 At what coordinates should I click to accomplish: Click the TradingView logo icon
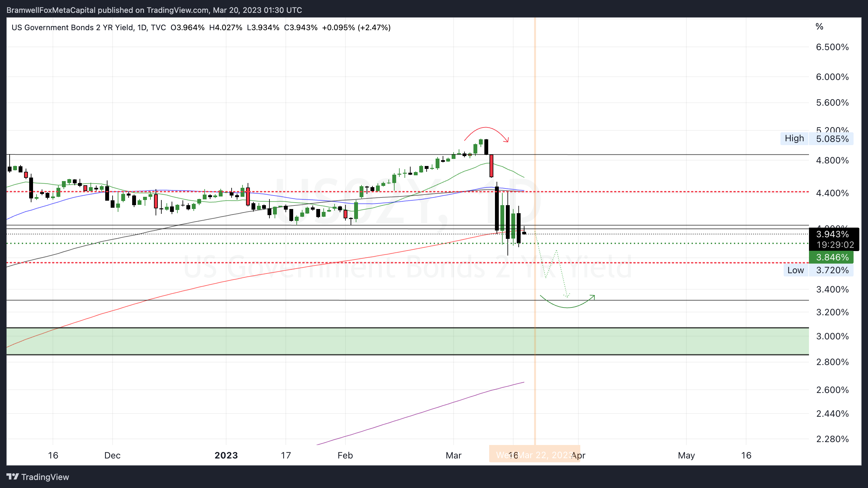click(x=13, y=476)
